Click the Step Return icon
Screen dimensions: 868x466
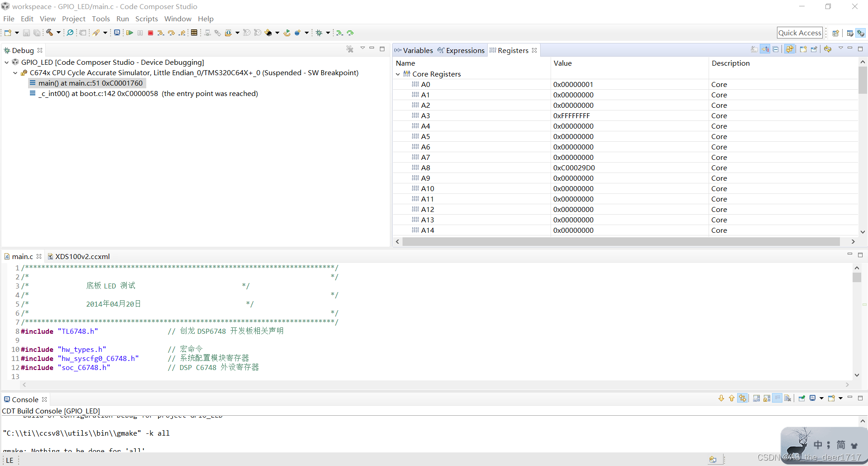(182, 33)
